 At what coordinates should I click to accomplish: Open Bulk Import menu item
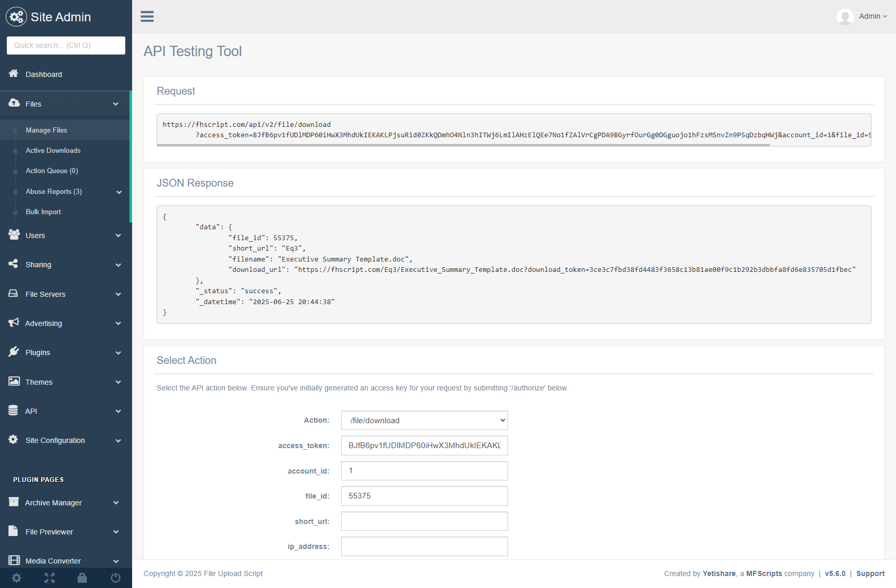point(43,212)
